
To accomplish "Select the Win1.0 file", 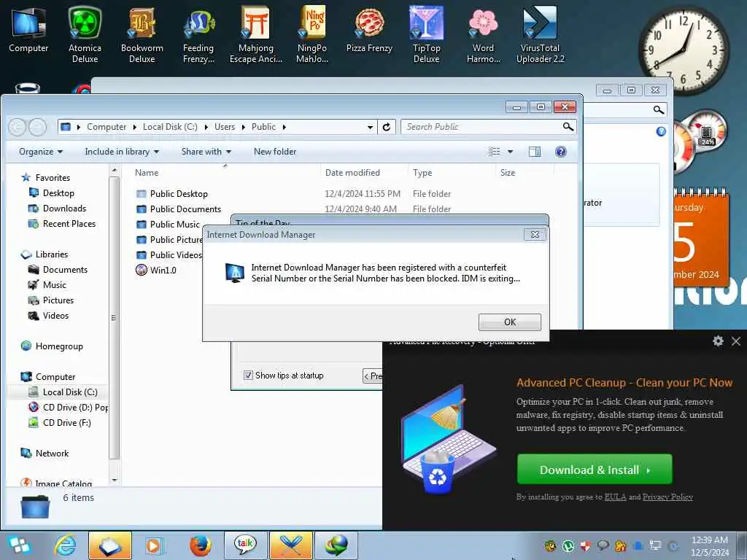I will pos(156,270).
